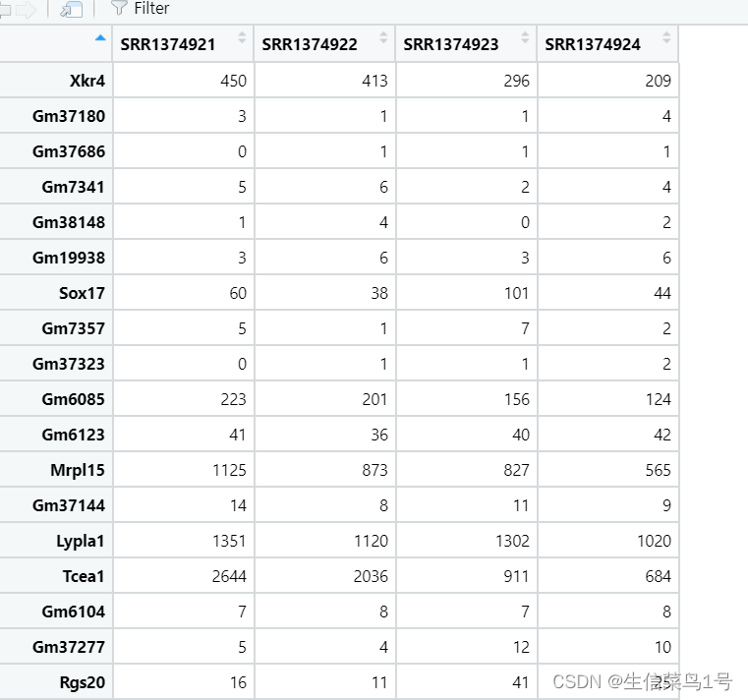This screenshot has height=700, width=748.
Task: Select the SRR1374922 column header
Action: [x=325, y=44]
